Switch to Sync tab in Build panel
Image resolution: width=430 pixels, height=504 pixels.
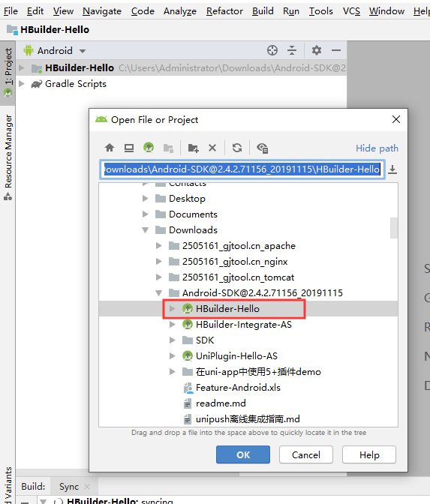click(69, 487)
